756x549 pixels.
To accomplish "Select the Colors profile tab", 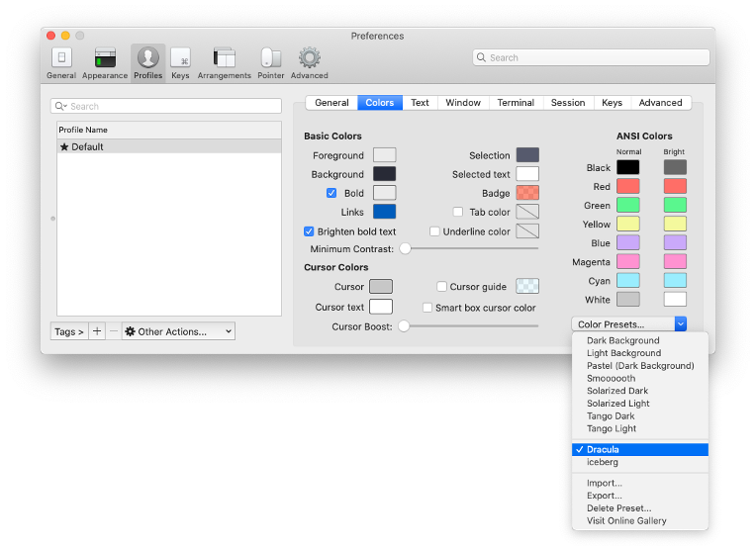I will tap(380, 102).
